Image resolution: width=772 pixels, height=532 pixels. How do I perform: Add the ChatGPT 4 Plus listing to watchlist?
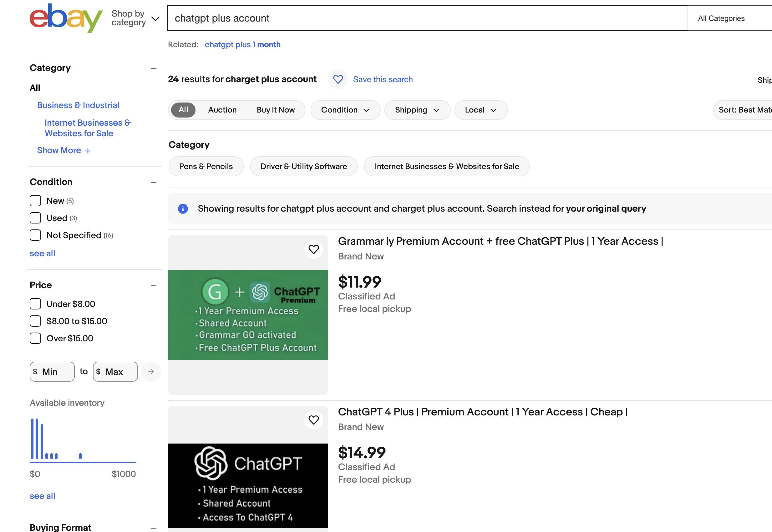tap(313, 420)
